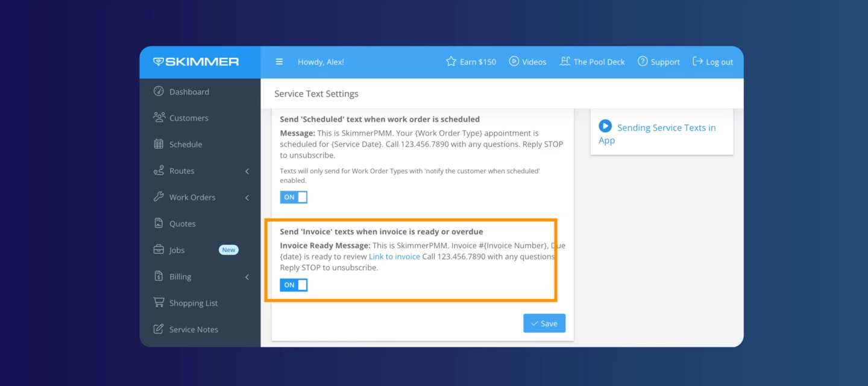Image resolution: width=868 pixels, height=386 pixels.
Task: Click the Earn $150 star icon
Action: 451,62
